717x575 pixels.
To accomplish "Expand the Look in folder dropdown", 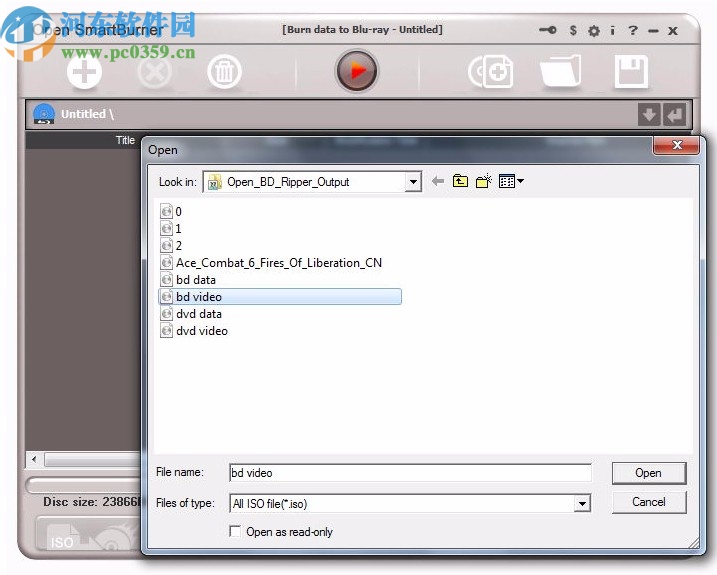I will (413, 182).
